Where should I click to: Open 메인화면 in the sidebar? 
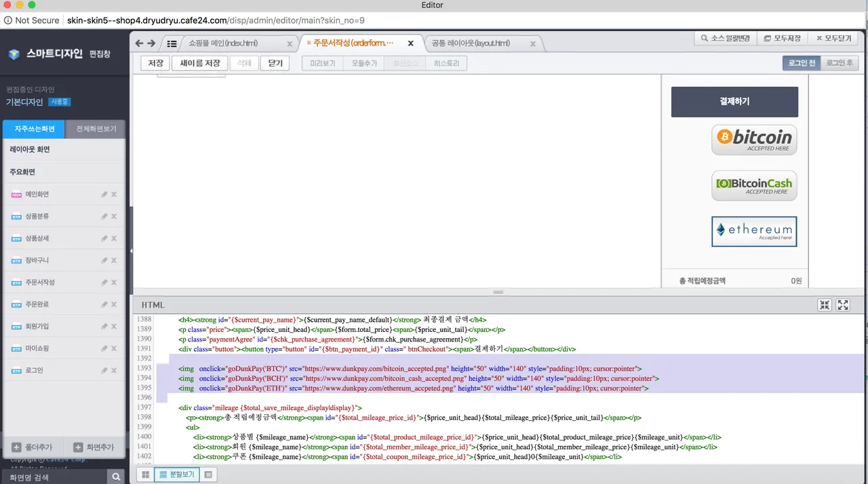pyautogui.click(x=37, y=194)
